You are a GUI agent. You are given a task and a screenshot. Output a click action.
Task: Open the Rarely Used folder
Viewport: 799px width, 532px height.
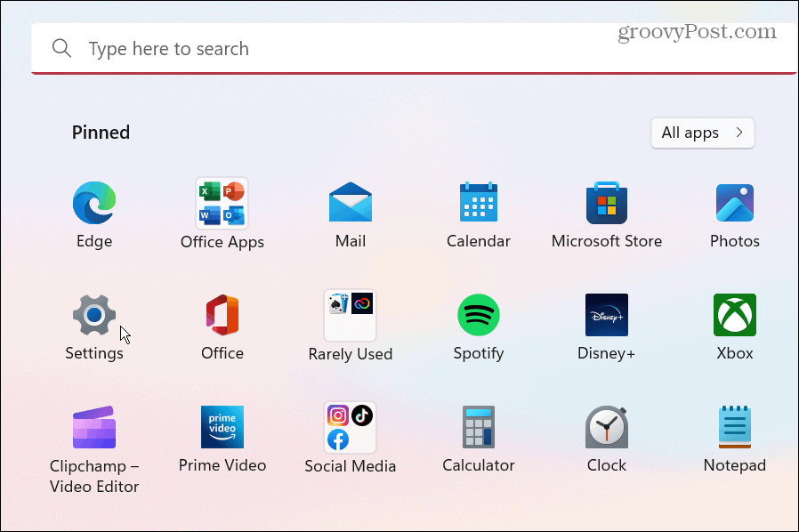click(350, 316)
